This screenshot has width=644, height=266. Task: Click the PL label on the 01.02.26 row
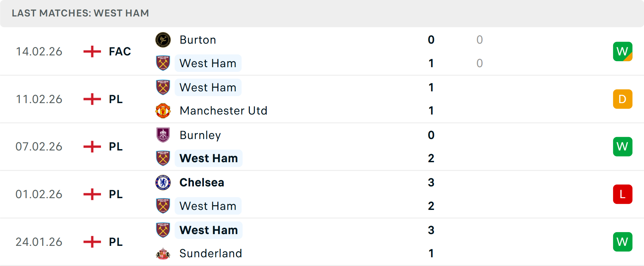coord(116,194)
